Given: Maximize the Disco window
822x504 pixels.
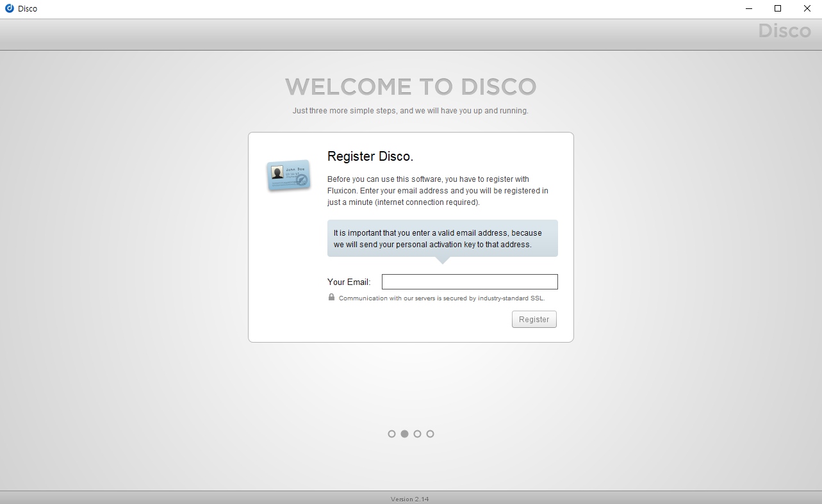Looking at the screenshot, I should pos(778,8).
